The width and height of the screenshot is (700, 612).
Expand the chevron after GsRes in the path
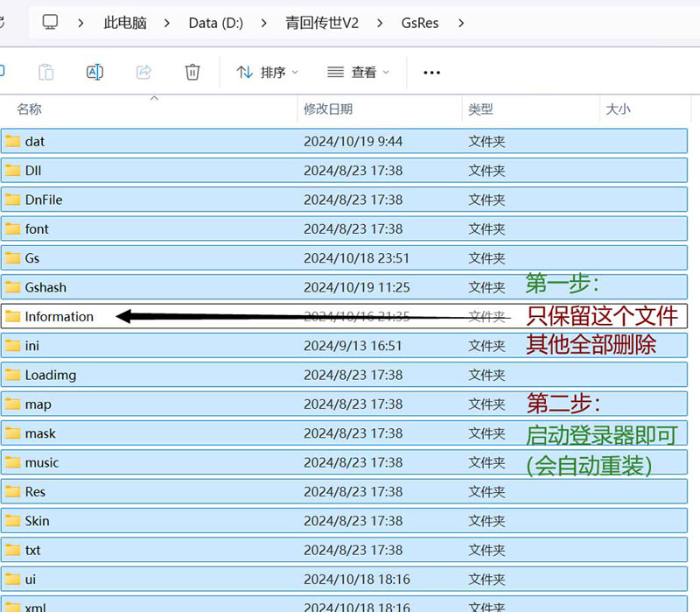pos(461,23)
